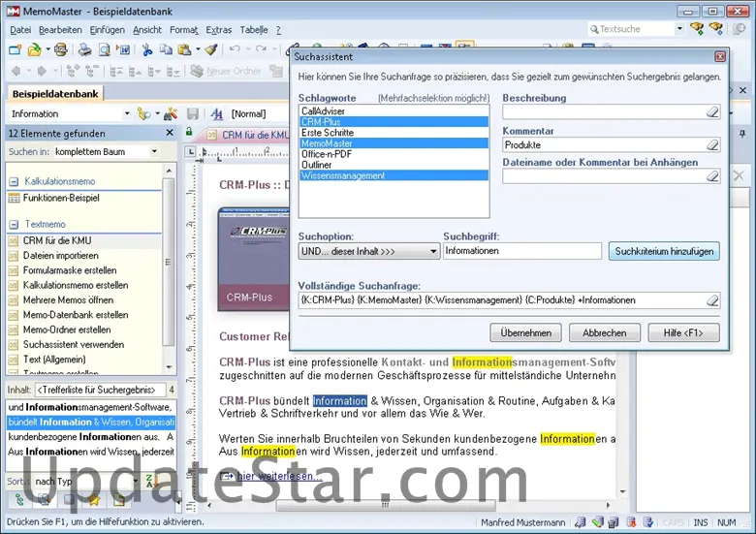Click the Textsuche search field
The height and width of the screenshot is (534, 756).
(x=632, y=29)
